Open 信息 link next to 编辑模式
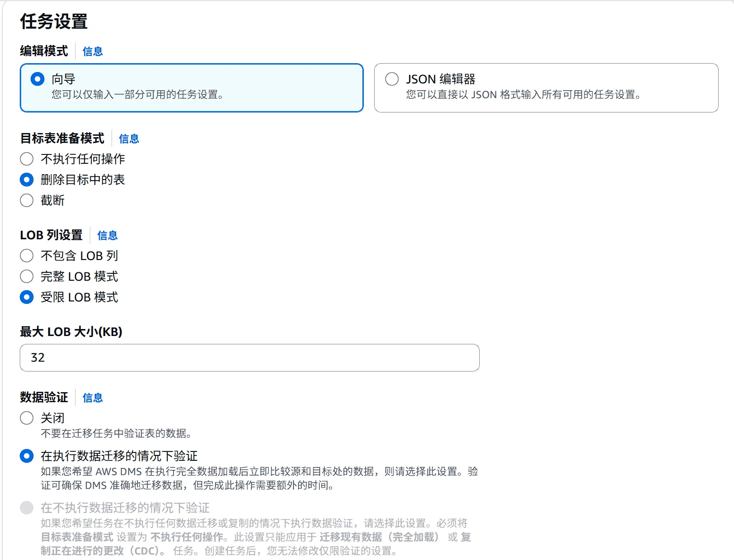734x560 pixels. pyautogui.click(x=92, y=51)
